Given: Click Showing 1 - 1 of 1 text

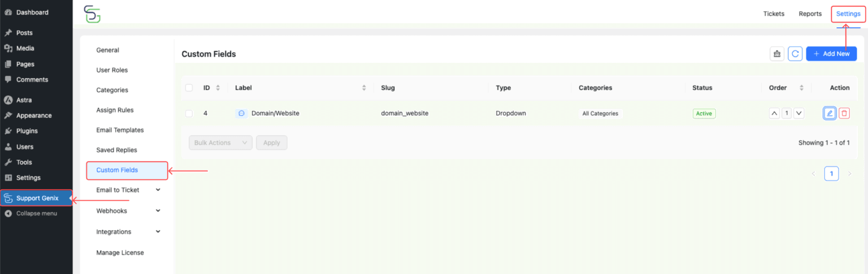Looking at the screenshot, I should (x=824, y=143).
